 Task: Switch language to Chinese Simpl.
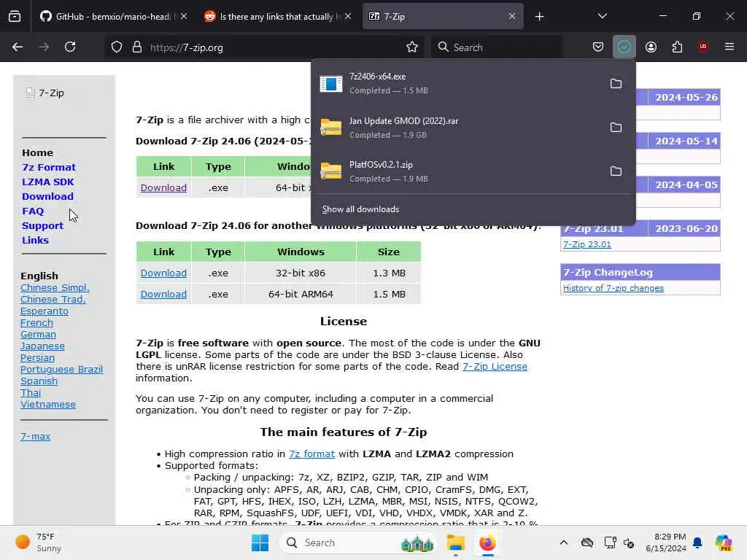point(55,287)
